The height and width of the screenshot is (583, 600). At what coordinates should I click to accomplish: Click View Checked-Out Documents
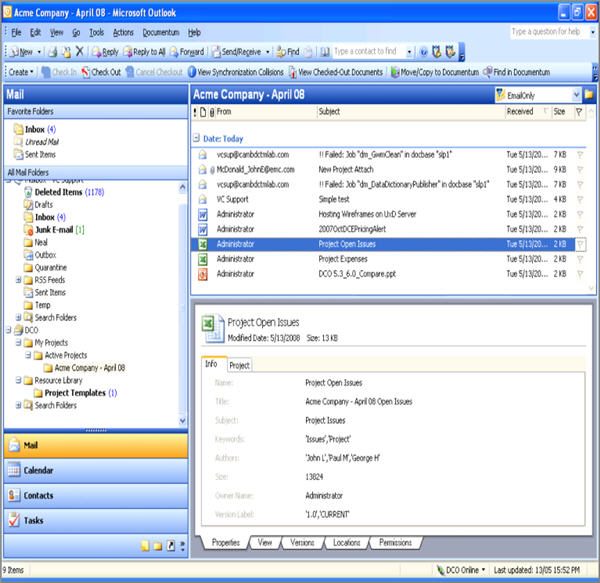(x=336, y=72)
